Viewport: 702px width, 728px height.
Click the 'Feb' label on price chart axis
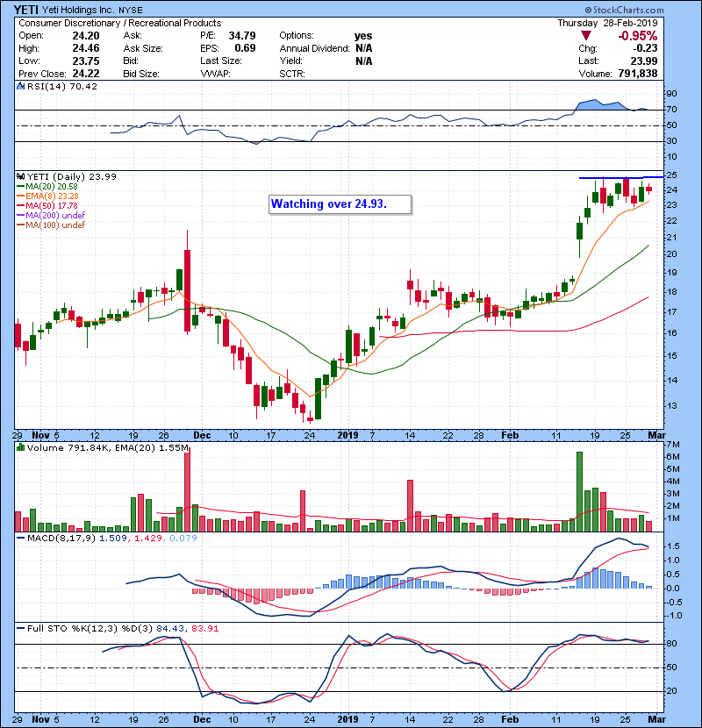coord(510,436)
